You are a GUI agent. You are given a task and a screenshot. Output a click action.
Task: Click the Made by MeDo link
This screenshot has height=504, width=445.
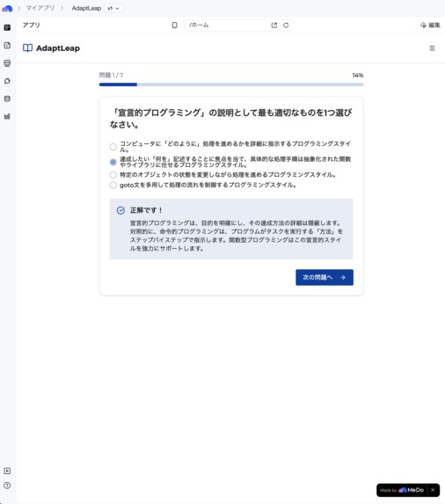[x=402, y=490]
